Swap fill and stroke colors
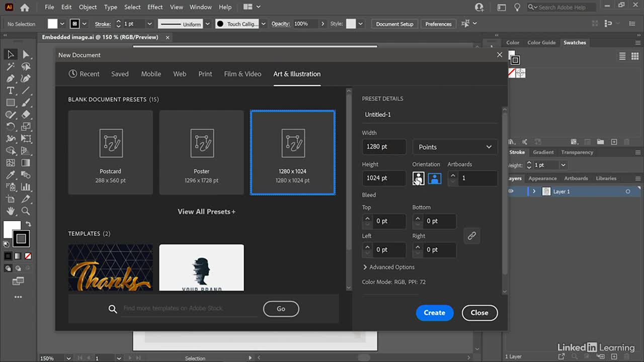644x362 pixels. point(29,224)
